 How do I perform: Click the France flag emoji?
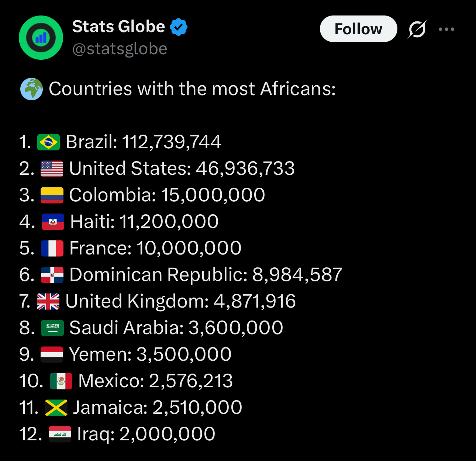[52, 248]
